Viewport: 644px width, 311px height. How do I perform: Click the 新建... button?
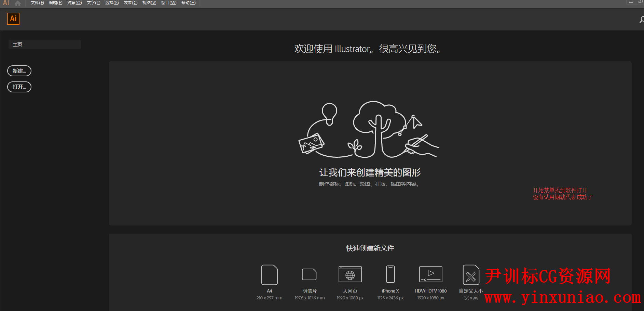[19, 71]
